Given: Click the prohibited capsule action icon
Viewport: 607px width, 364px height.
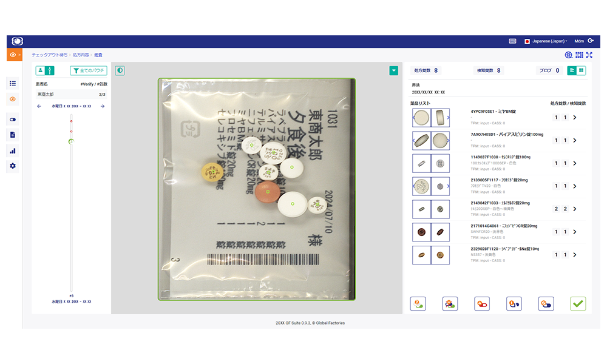Looking at the screenshot, I should (546, 304).
